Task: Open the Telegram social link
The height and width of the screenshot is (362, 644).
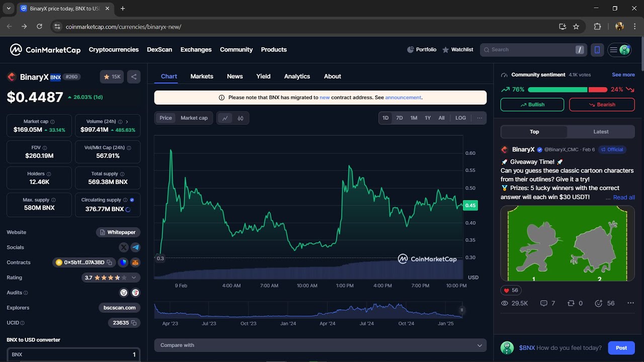Action: (x=135, y=247)
